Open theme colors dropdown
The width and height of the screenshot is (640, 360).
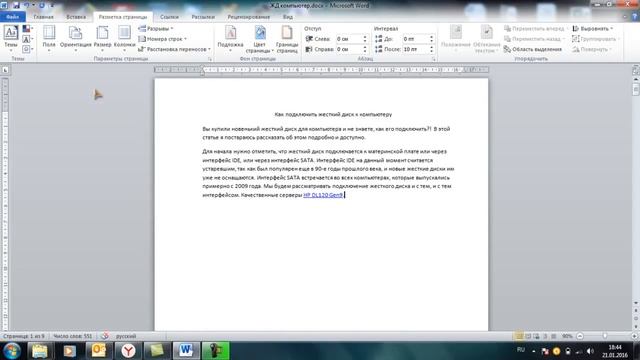[x=28, y=29]
